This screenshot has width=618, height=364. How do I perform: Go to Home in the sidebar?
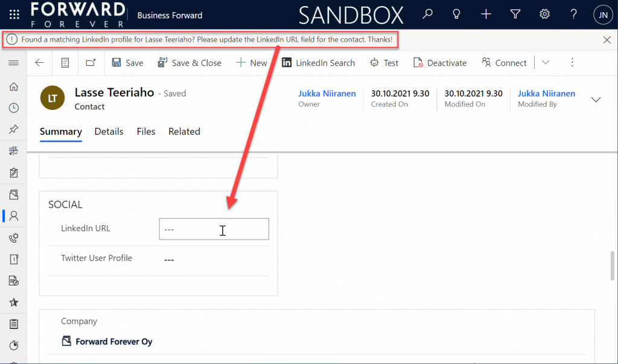[x=14, y=87]
